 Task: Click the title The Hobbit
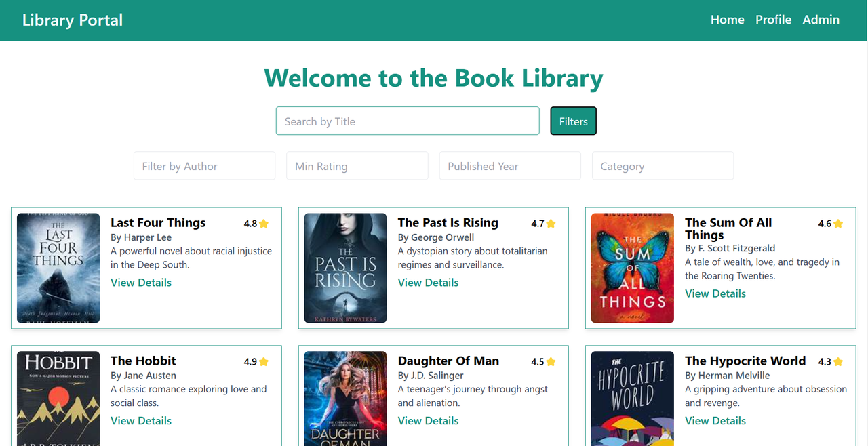click(x=143, y=361)
